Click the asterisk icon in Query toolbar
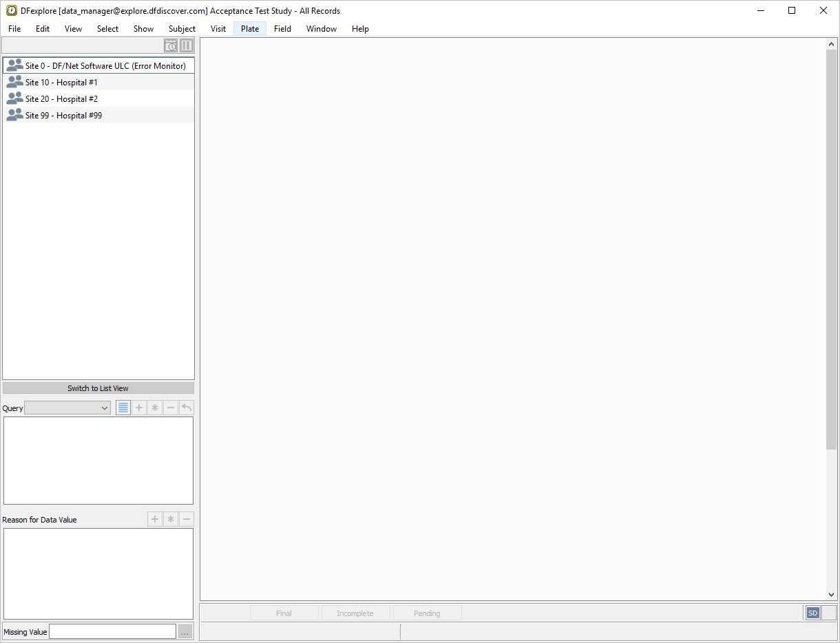This screenshot has height=643, width=840. 155,408
